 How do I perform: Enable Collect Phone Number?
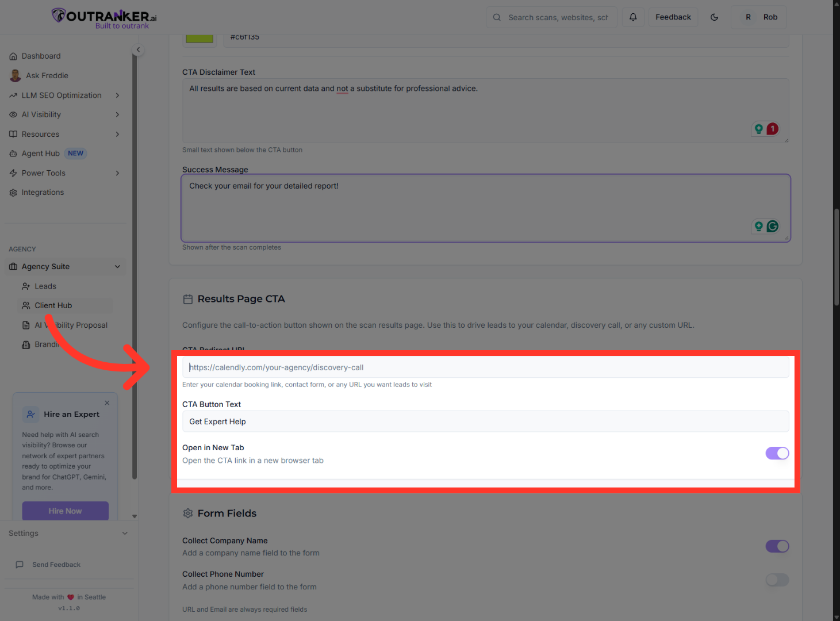point(777,580)
